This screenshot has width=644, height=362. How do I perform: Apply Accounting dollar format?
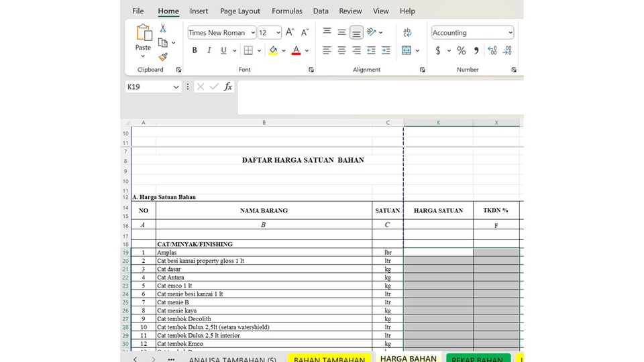pos(438,50)
